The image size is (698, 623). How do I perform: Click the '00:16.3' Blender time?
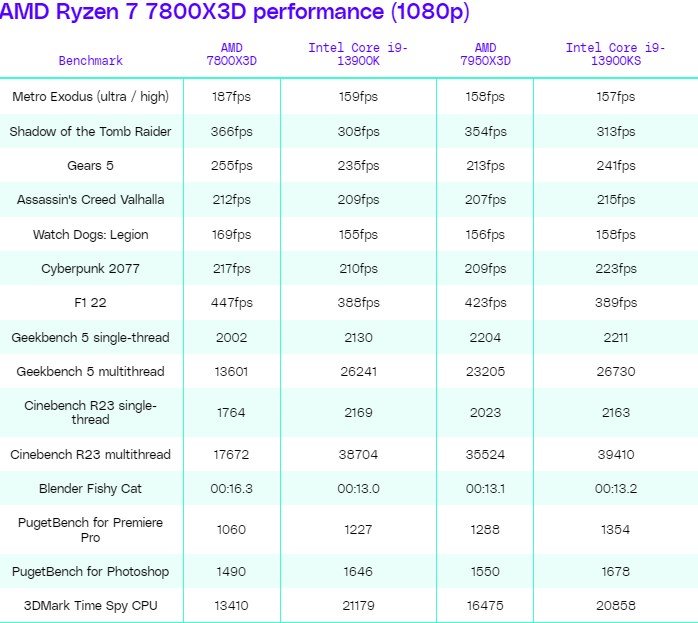pyautogui.click(x=231, y=489)
